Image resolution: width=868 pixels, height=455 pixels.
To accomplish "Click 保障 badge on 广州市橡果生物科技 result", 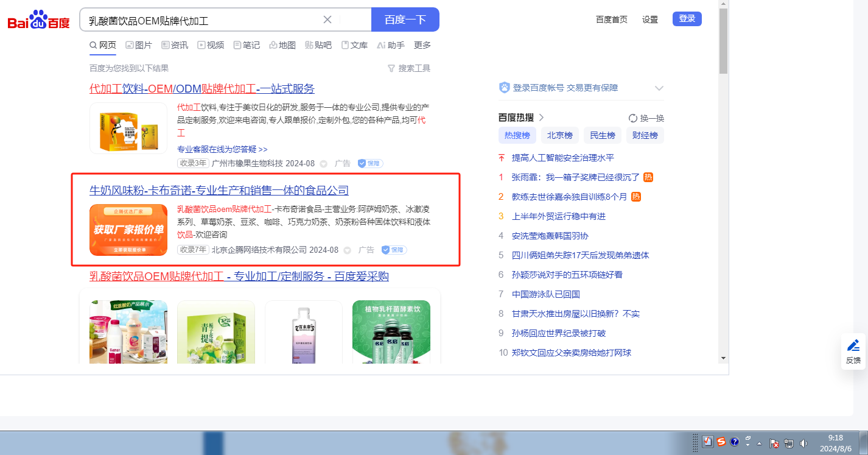I will (370, 163).
